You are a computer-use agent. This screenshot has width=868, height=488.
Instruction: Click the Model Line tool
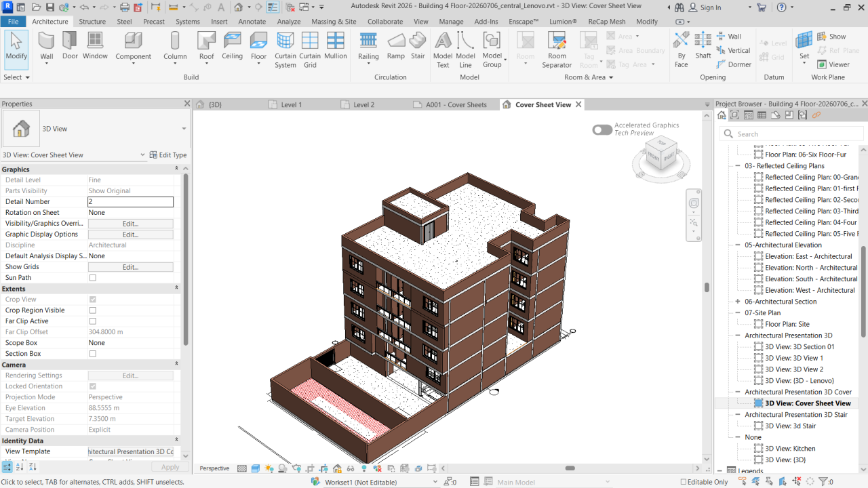(465, 49)
